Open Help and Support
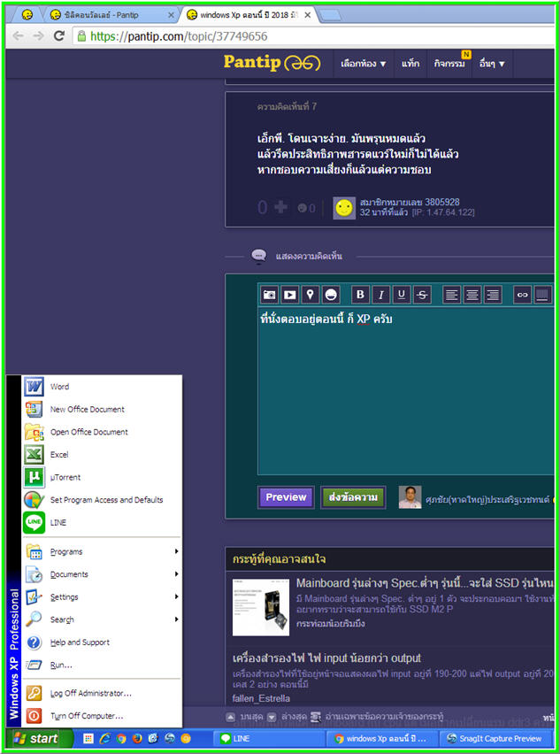Image resolution: width=560 pixels, height=754 pixels. pyautogui.click(x=102, y=642)
